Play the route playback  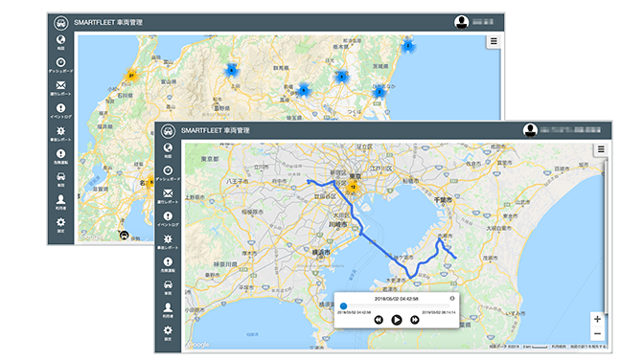coord(397,320)
